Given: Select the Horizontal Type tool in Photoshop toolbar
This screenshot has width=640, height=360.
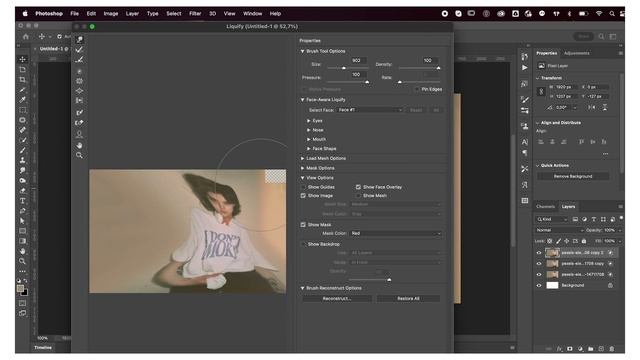Looking at the screenshot, I should 23,200.
